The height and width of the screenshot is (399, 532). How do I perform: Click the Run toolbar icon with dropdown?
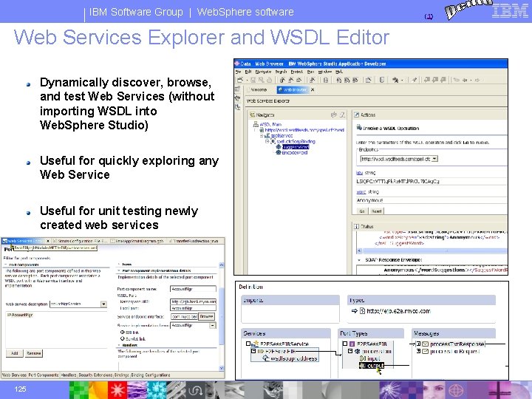pyautogui.click(x=397, y=80)
